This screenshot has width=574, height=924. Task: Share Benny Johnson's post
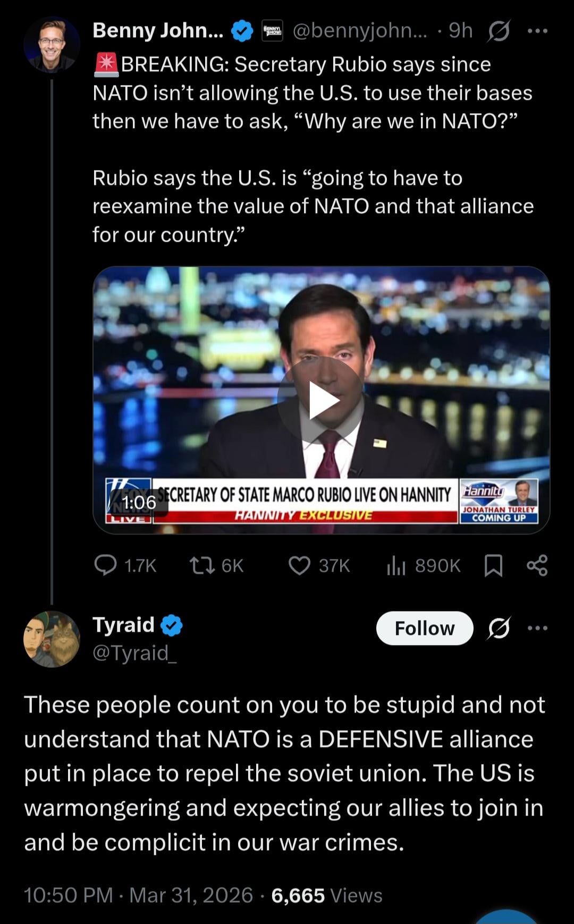point(537,565)
